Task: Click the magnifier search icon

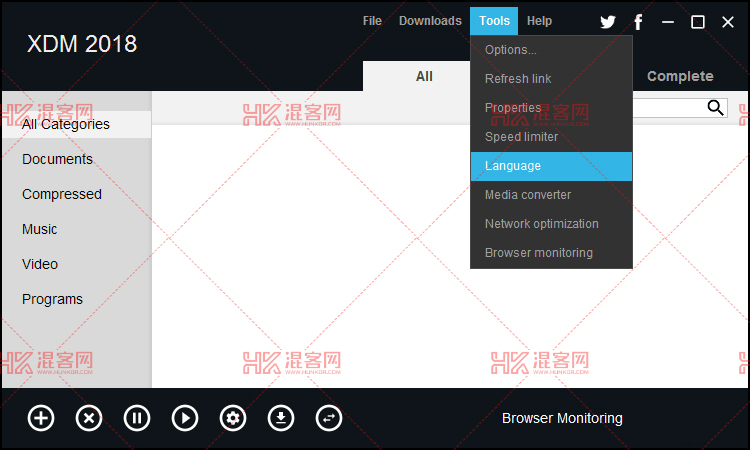Action: click(x=716, y=108)
